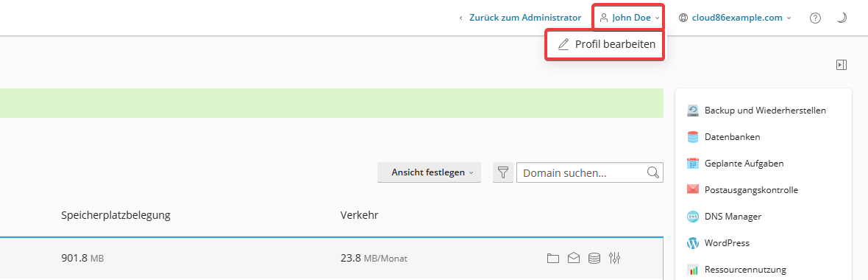The height and width of the screenshot is (280, 868).
Task: Open the Ansicht festlegen dropdown
Action: (429, 172)
